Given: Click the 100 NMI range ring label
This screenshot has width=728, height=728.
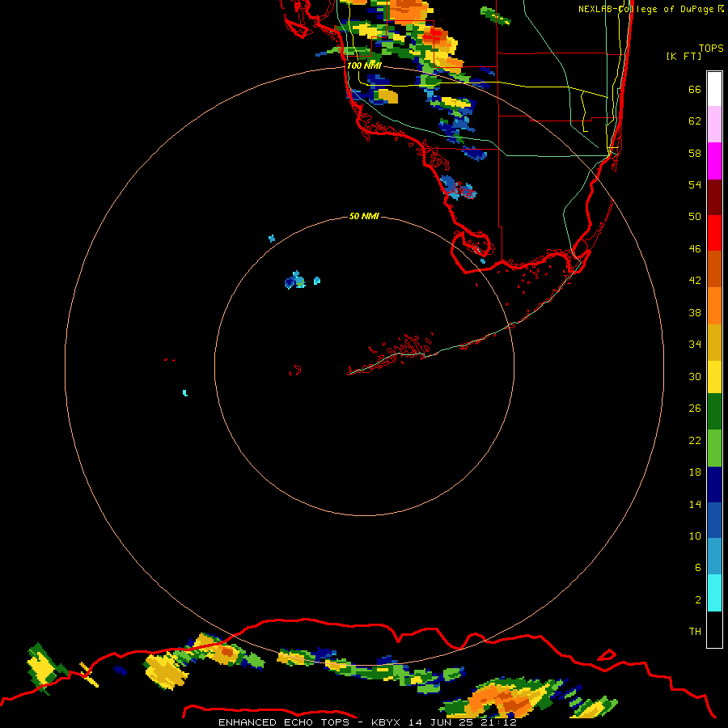Looking at the screenshot, I should click(364, 66).
